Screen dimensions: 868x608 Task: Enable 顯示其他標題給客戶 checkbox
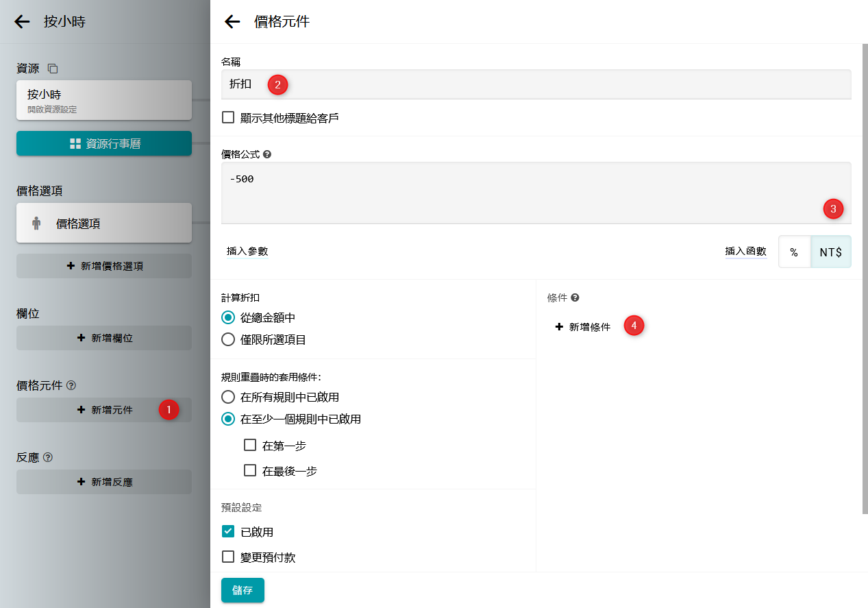coord(229,118)
